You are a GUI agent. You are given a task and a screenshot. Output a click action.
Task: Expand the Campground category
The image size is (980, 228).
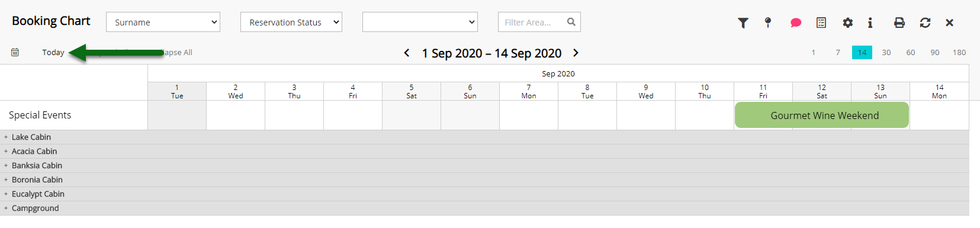click(6, 208)
